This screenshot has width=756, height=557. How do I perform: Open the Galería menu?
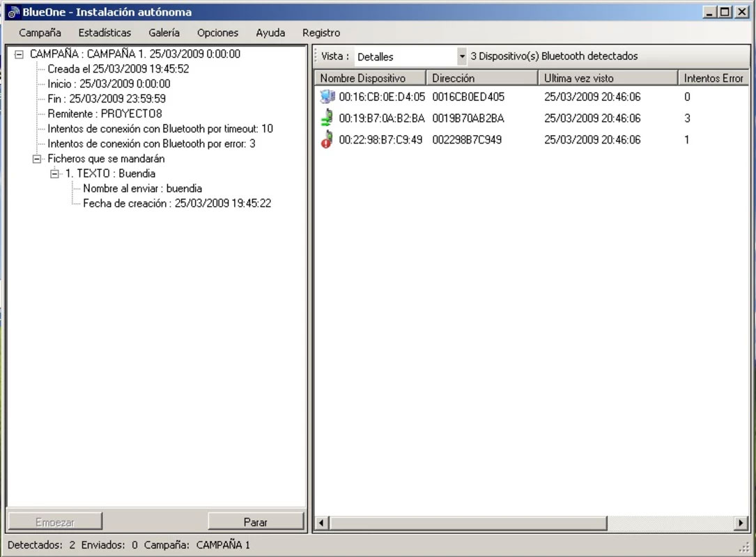pos(164,33)
